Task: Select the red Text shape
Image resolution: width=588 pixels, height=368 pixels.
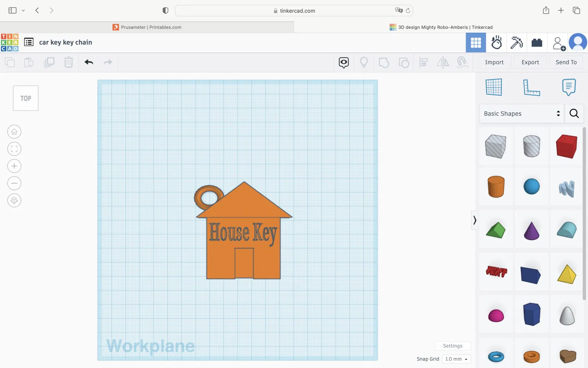Action: click(x=496, y=272)
